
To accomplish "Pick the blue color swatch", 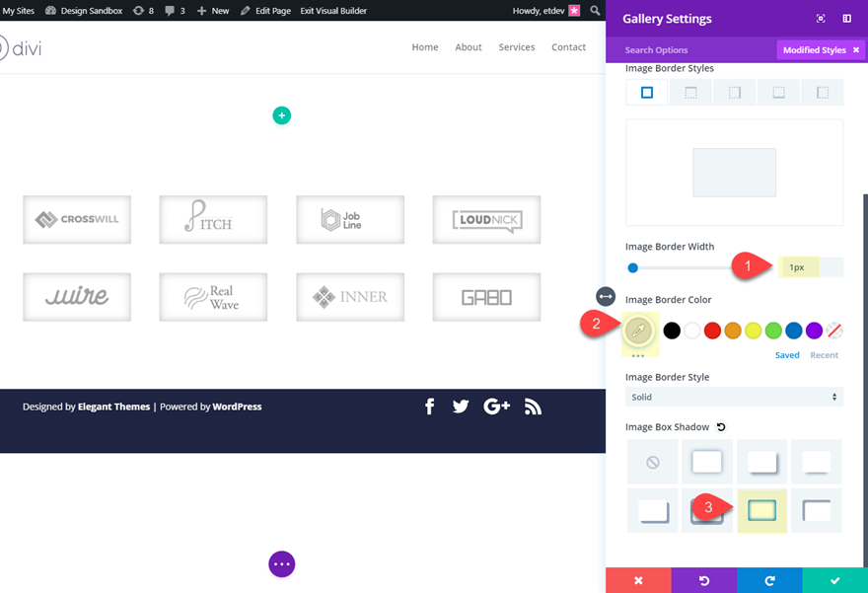I will 794,331.
